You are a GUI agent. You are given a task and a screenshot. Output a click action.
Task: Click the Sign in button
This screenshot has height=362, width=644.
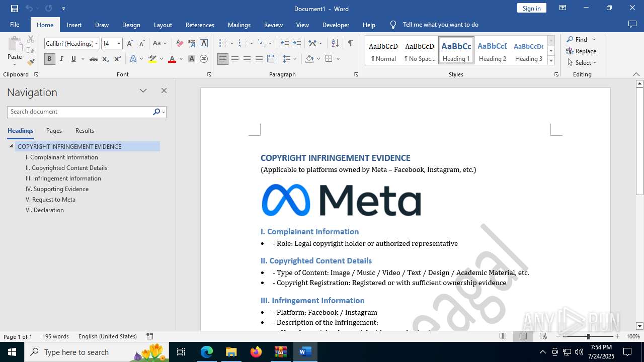pyautogui.click(x=531, y=8)
